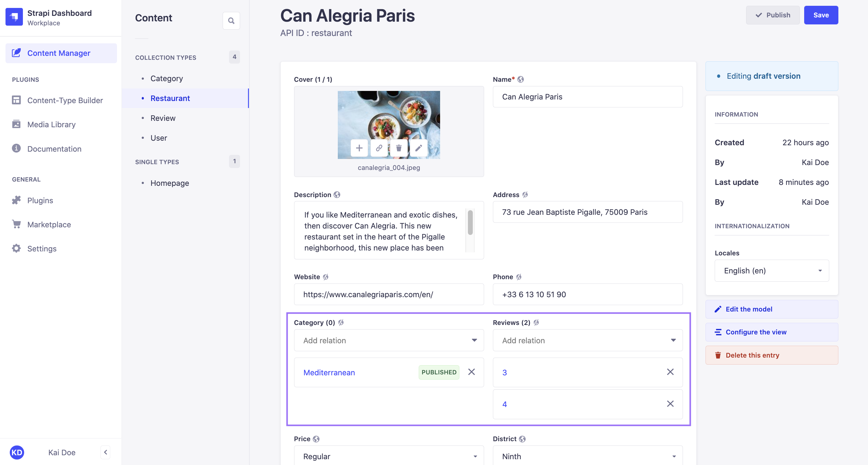Expand the Reviews Add relation dropdown
The image size is (868, 465).
(x=673, y=341)
